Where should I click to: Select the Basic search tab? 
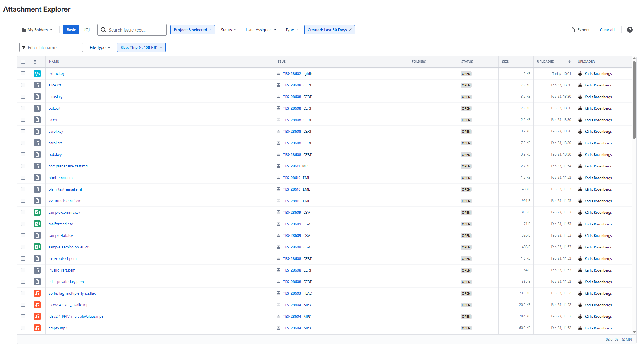[71, 30]
